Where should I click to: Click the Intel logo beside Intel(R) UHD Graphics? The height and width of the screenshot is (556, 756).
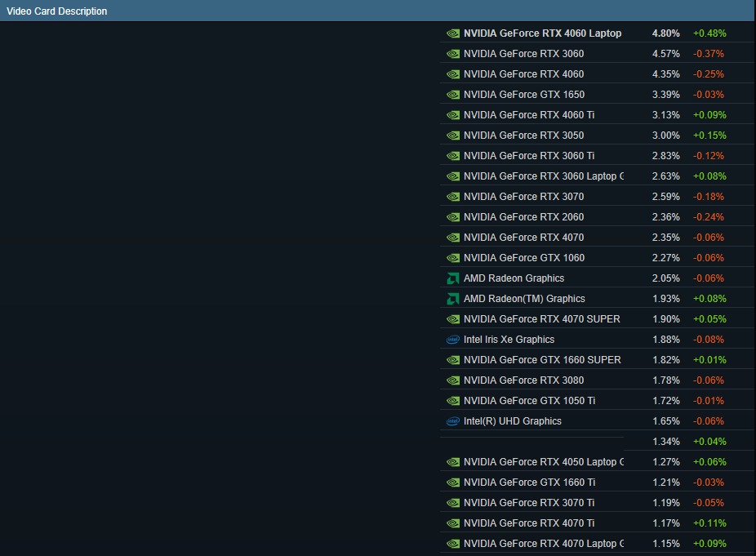pos(453,421)
